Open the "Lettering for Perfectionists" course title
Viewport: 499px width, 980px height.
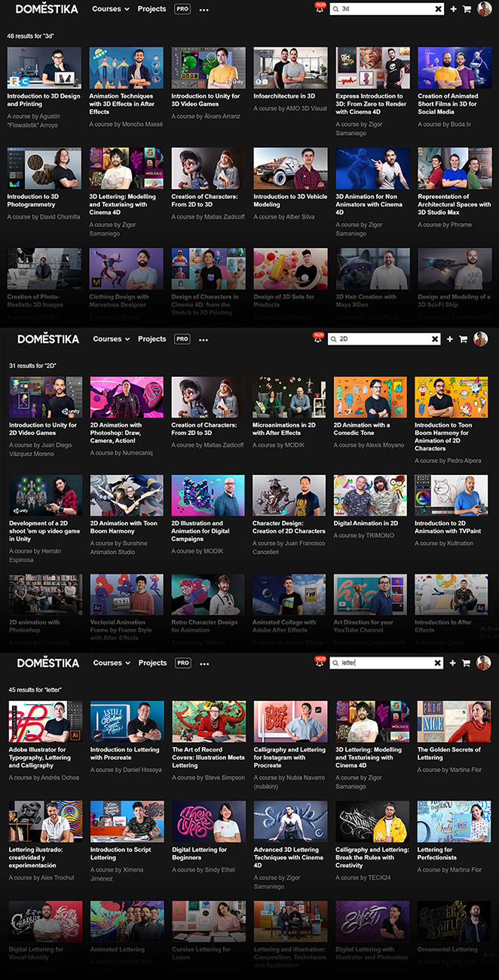click(436, 853)
